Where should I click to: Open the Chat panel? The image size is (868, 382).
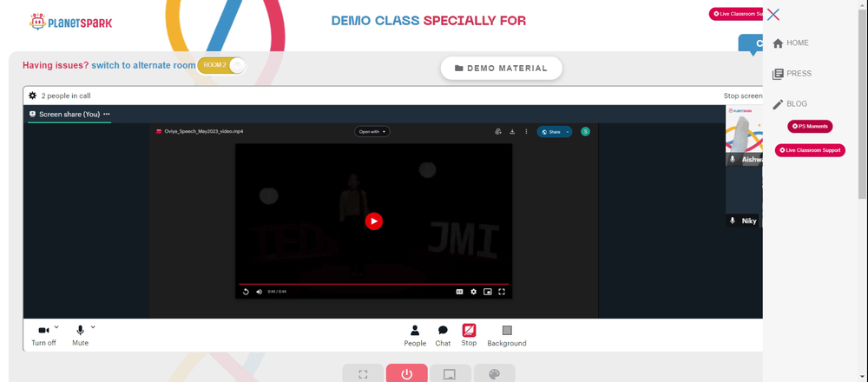tap(443, 335)
